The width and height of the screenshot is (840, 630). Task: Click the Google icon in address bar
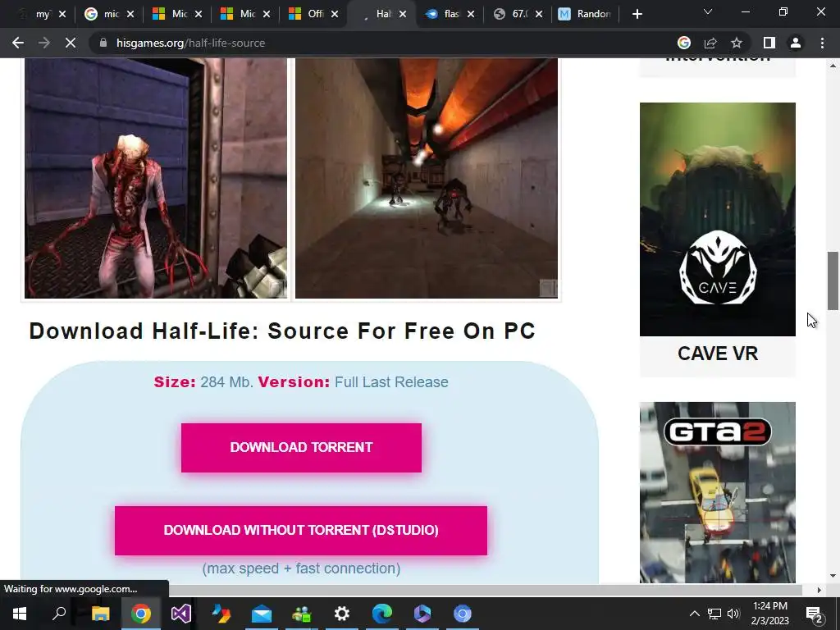point(684,43)
